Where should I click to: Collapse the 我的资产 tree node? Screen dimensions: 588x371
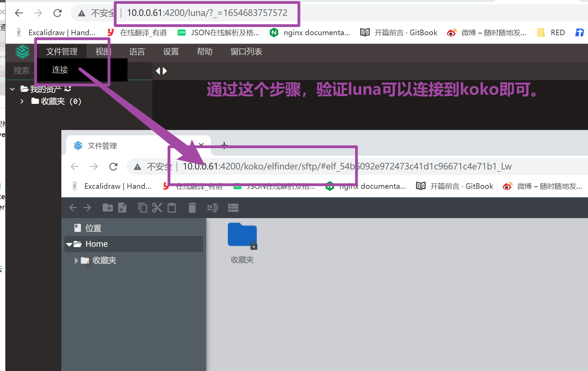click(x=12, y=89)
